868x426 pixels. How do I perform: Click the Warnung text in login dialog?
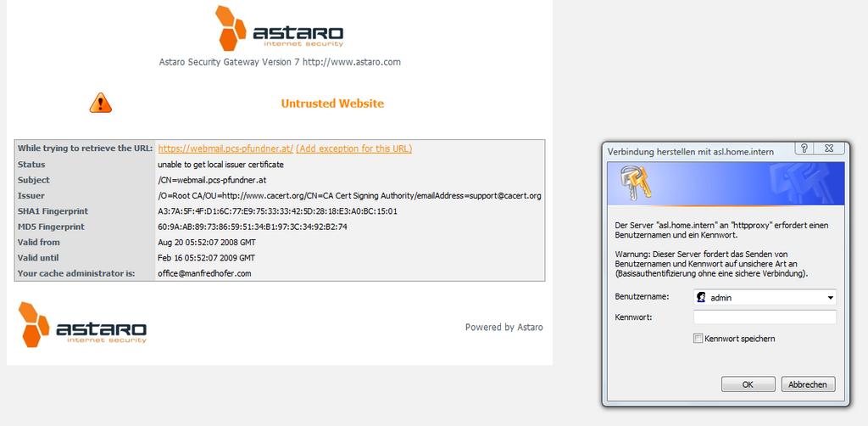711,264
